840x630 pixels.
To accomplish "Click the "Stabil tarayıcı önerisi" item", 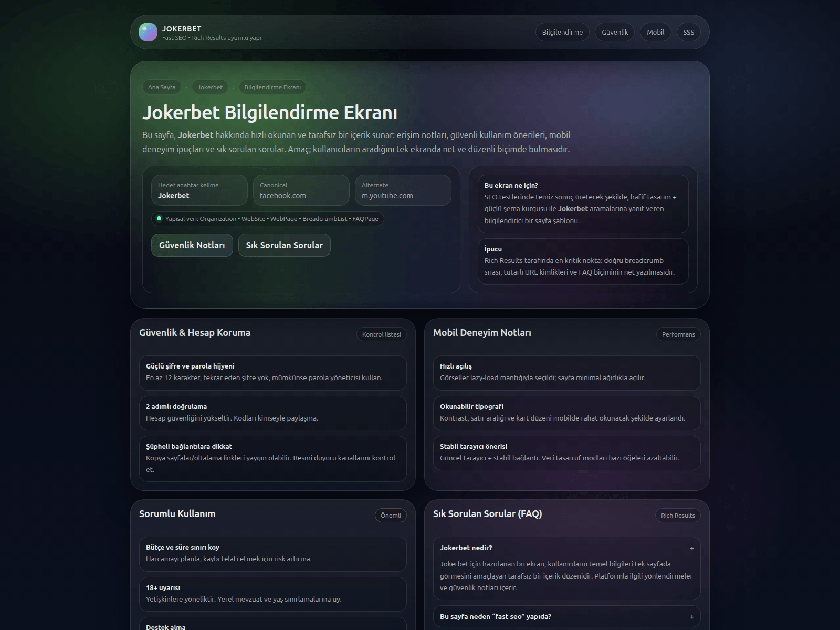I will (x=567, y=453).
